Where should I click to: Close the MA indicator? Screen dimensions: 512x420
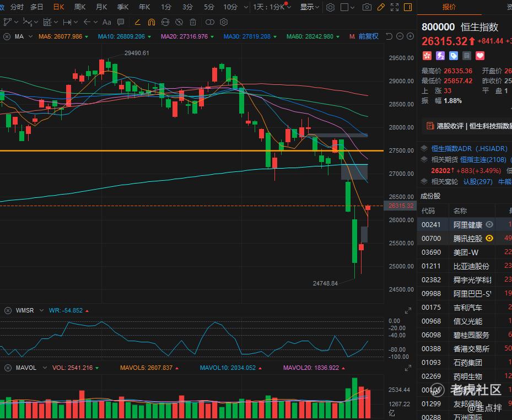(x=7, y=36)
